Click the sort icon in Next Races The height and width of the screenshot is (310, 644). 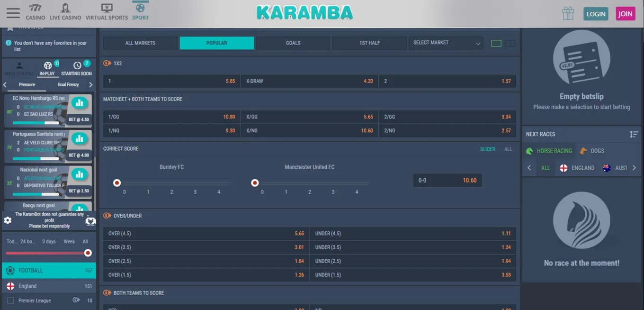point(634,134)
